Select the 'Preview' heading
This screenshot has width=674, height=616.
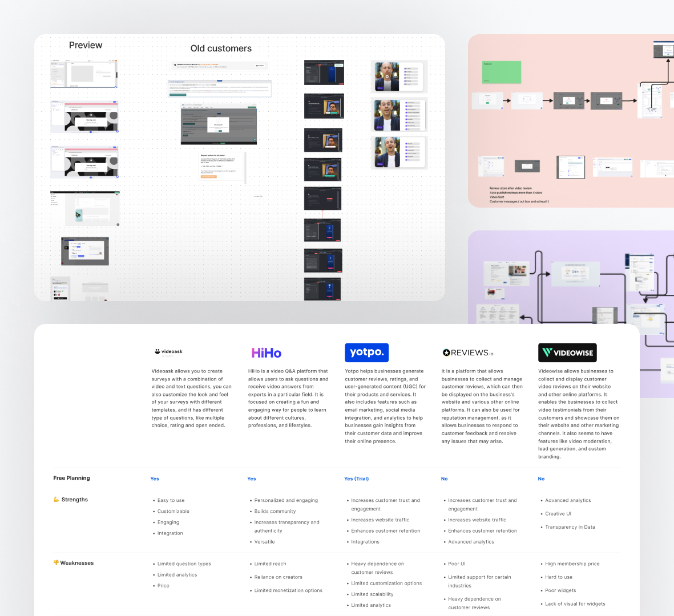pos(86,45)
